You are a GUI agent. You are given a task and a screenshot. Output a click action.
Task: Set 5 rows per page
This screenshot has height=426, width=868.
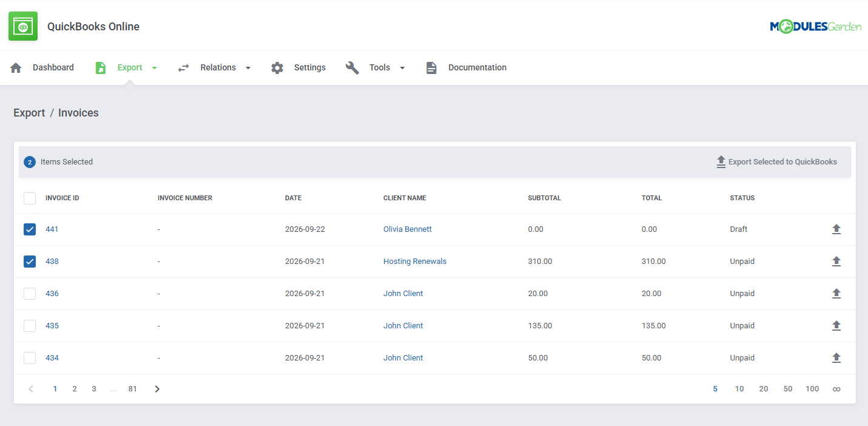pyautogui.click(x=715, y=389)
